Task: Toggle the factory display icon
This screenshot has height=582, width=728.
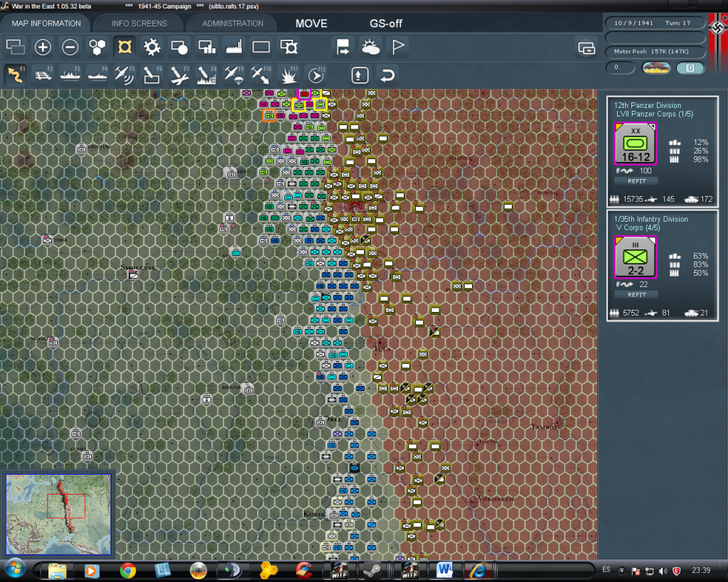Action: [x=233, y=47]
